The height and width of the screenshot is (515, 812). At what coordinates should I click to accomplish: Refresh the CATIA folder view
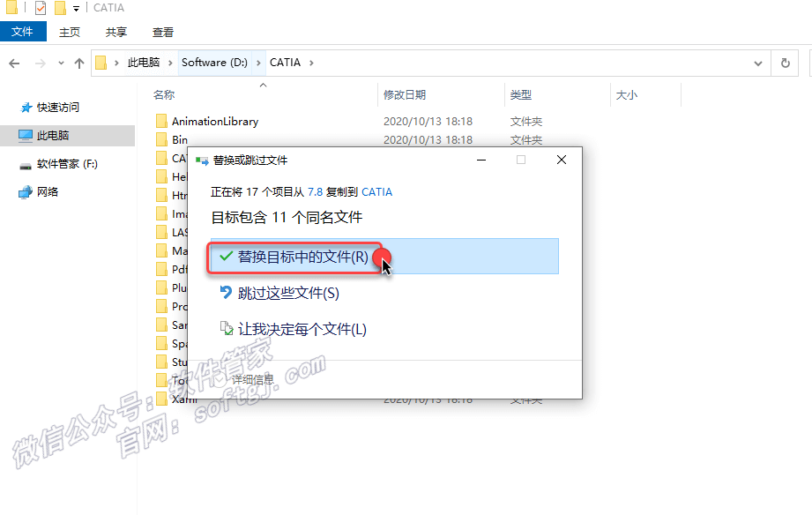785,63
